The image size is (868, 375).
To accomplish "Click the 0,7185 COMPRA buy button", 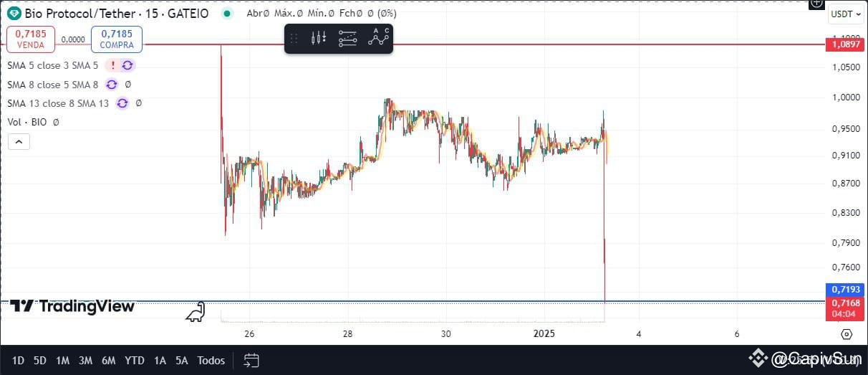I will click(117, 39).
